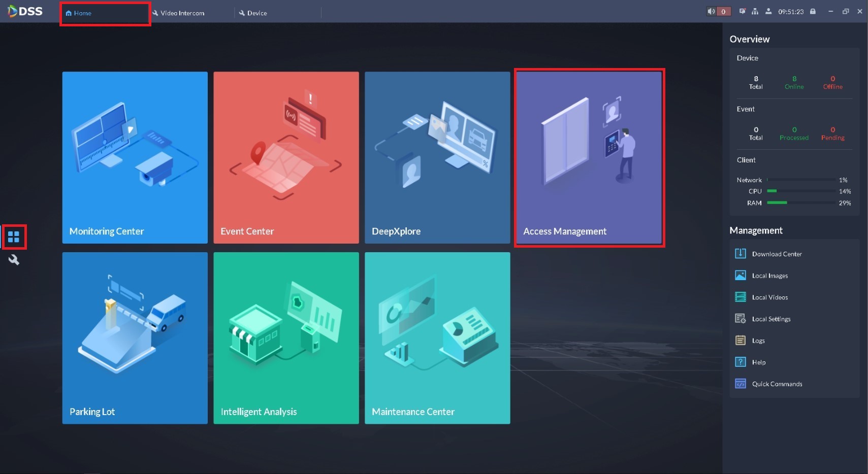Click the Overview heading
This screenshot has width=868, height=474.
tap(750, 39)
